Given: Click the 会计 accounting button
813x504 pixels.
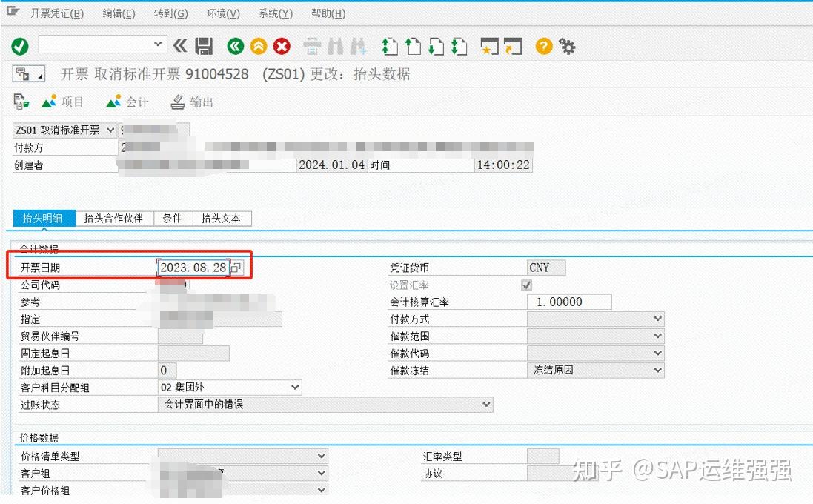Looking at the screenshot, I should tap(127, 102).
